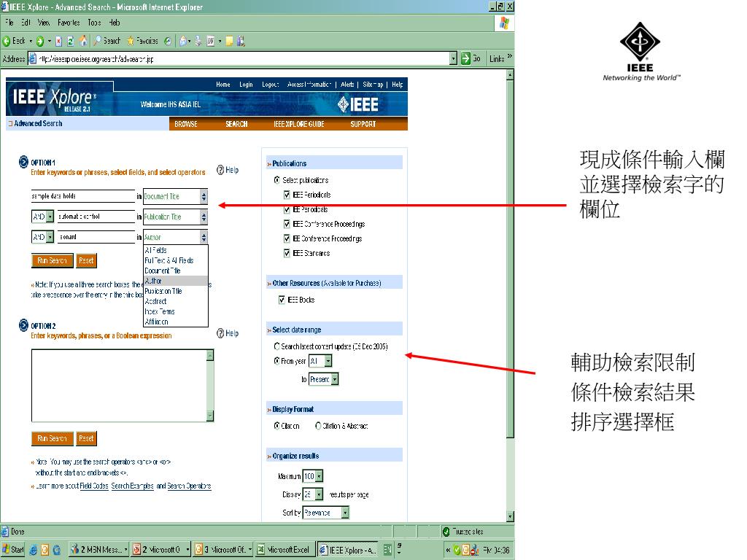Viewport: 747px width, 560px height.
Task: Open the From year 'All' dropdown
Action: click(x=320, y=361)
